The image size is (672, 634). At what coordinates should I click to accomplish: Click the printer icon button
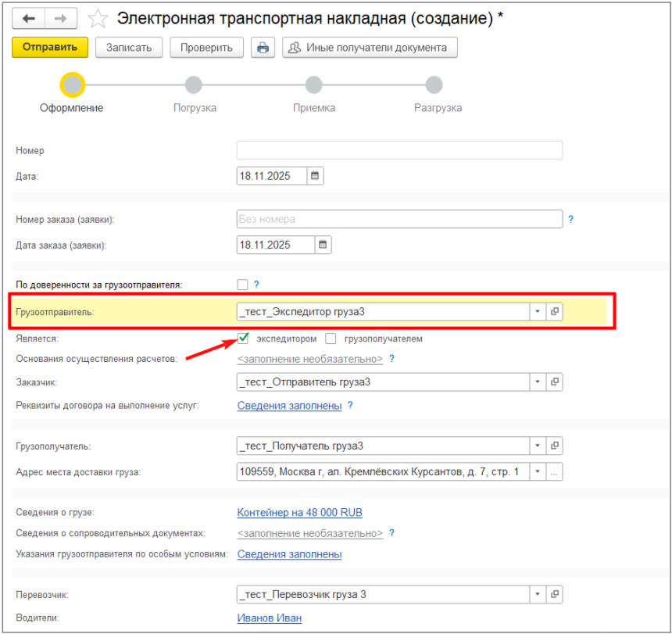pos(263,48)
